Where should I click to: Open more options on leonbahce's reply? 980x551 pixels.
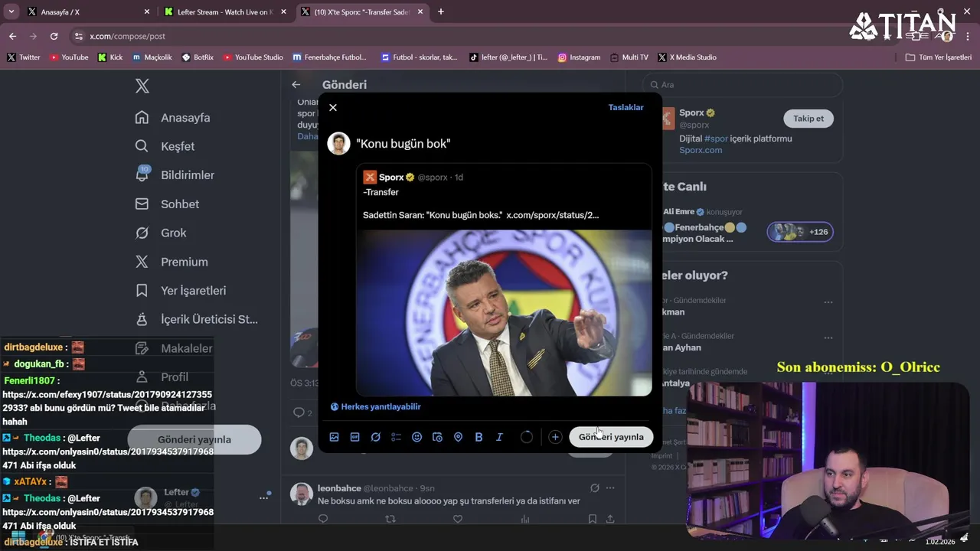click(x=610, y=488)
